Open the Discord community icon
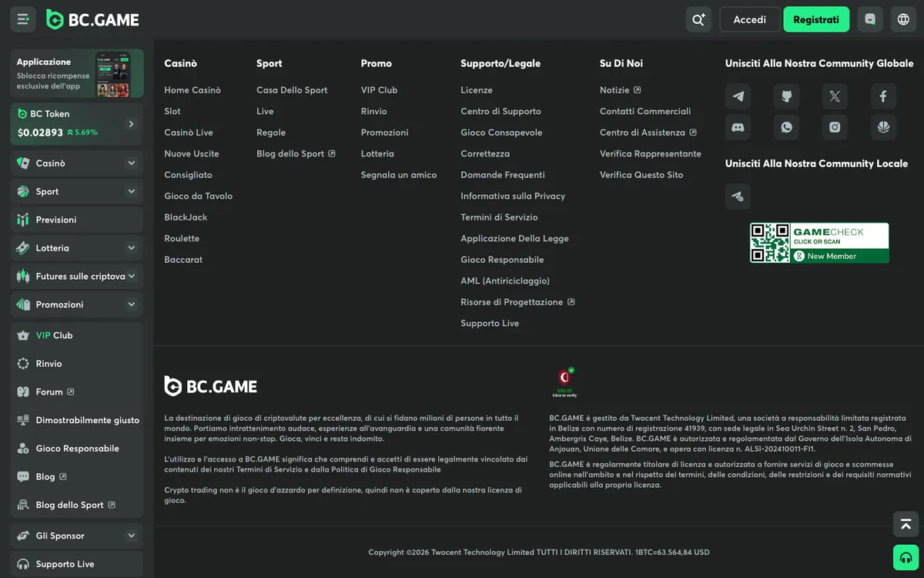The image size is (924, 578). pos(738,127)
